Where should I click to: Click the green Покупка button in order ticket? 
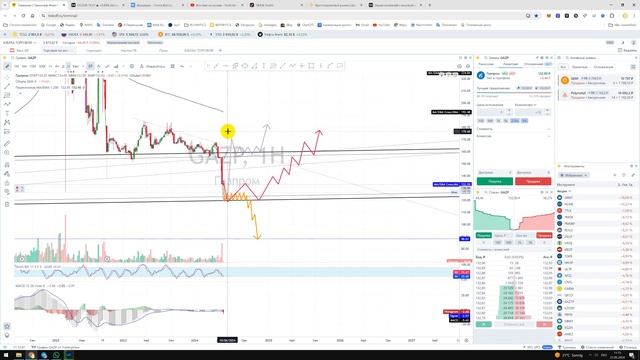point(495,181)
